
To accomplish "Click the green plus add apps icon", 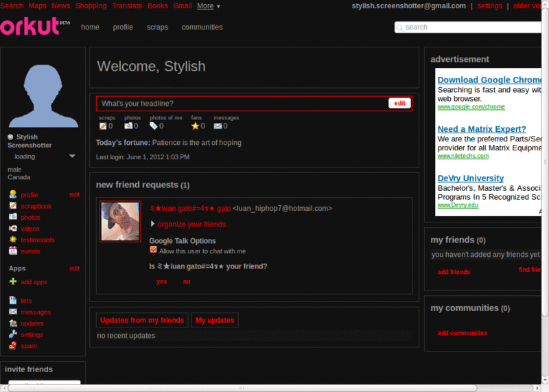I will 13,281.
